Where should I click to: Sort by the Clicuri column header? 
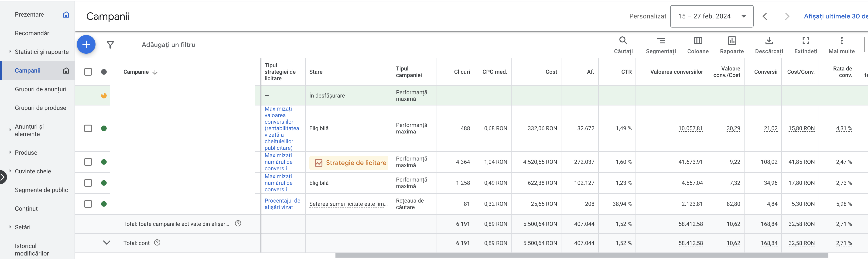[x=462, y=72]
